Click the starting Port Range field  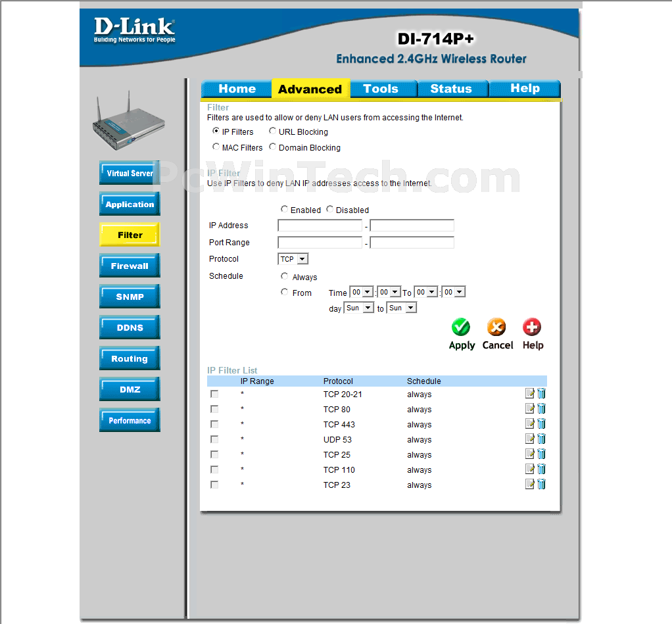[x=320, y=243]
